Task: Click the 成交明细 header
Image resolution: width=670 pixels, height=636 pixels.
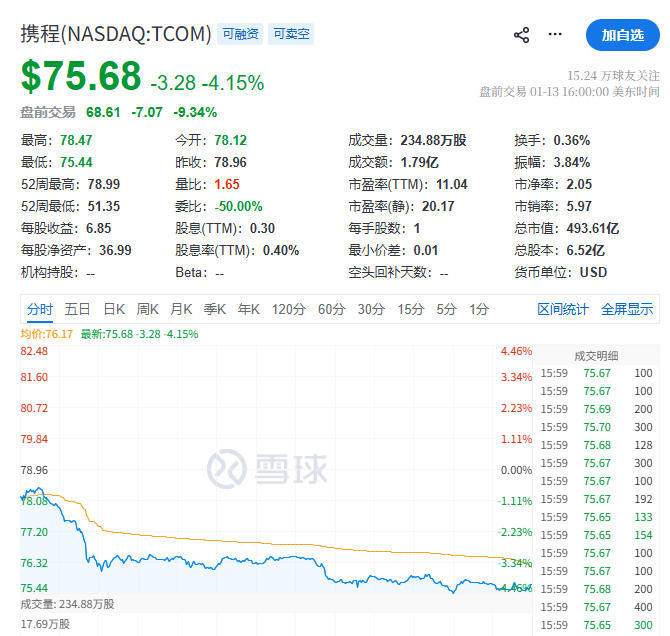Action: coord(596,356)
